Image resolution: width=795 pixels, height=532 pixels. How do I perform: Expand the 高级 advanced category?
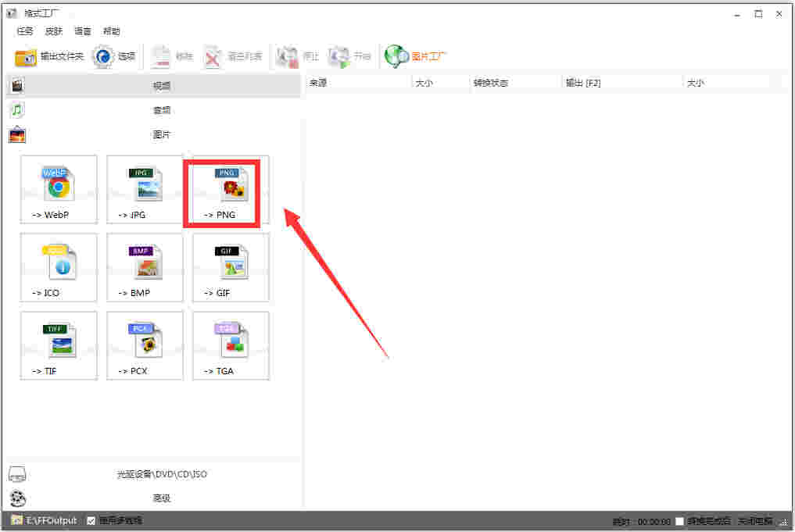[154, 498]
